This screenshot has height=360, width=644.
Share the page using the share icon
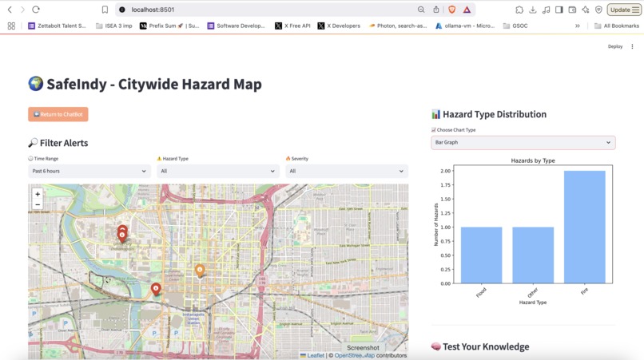436,10
